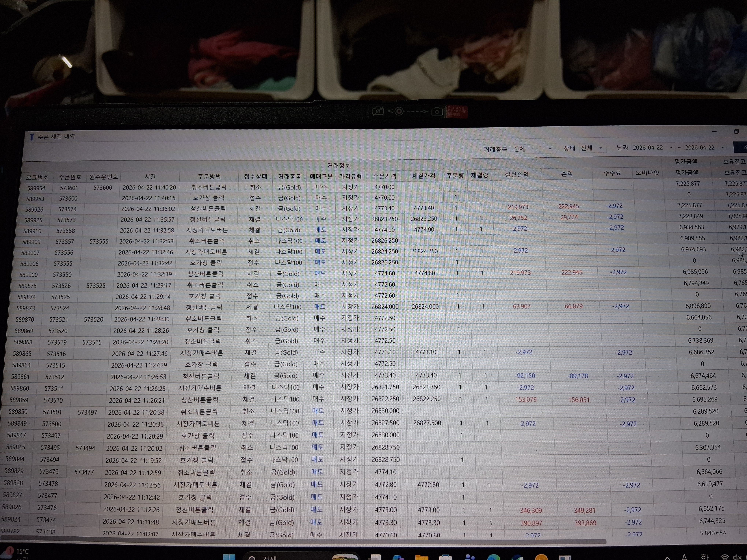Click fill price 26824.250 in row 589907

[x=424, y=251]
